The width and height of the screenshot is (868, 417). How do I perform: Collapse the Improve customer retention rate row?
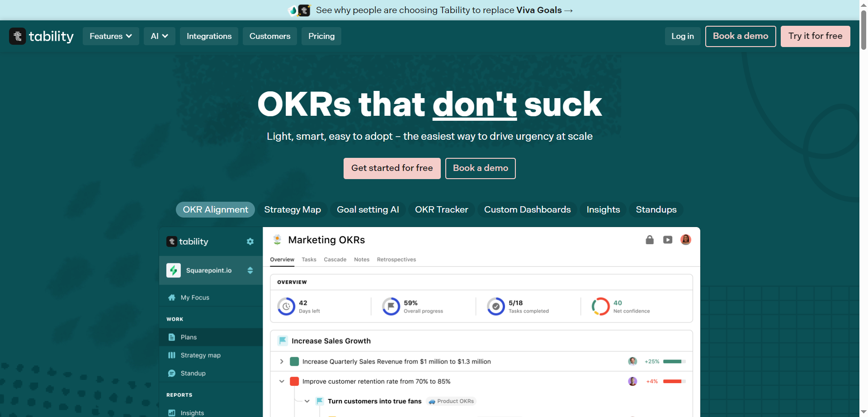282,381
